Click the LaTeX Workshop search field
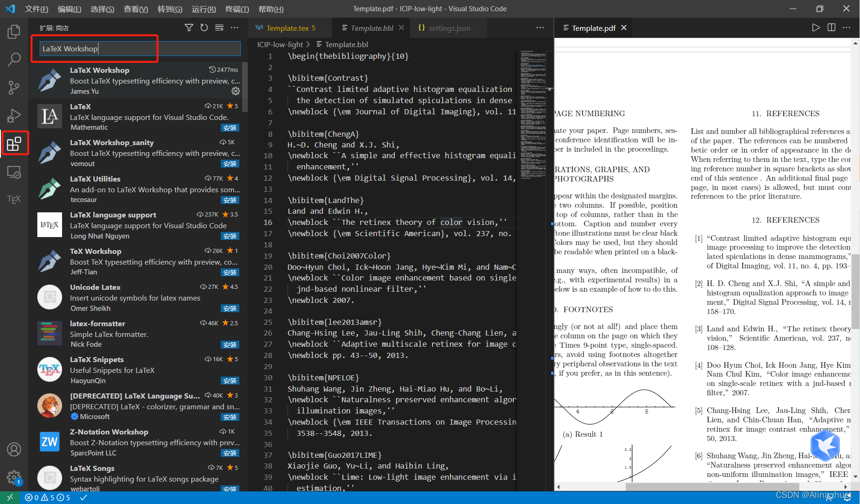 [140, 49]
